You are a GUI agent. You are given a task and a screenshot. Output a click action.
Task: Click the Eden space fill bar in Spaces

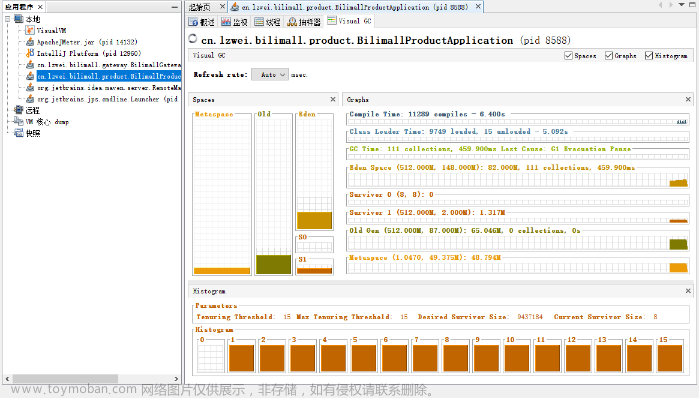314,221
